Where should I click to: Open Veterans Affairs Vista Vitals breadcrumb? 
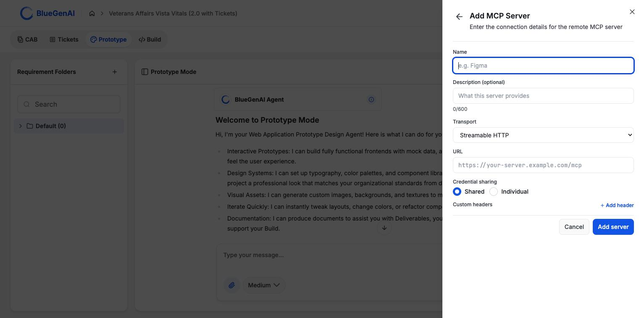pos(173,13)
